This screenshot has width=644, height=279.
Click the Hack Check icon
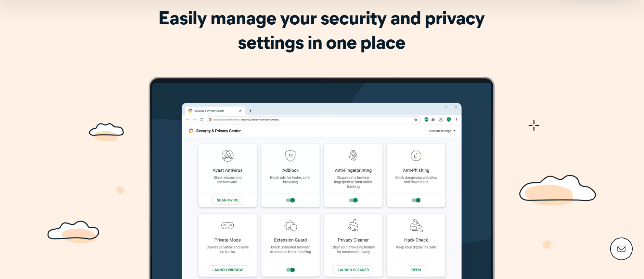(416, 226)
